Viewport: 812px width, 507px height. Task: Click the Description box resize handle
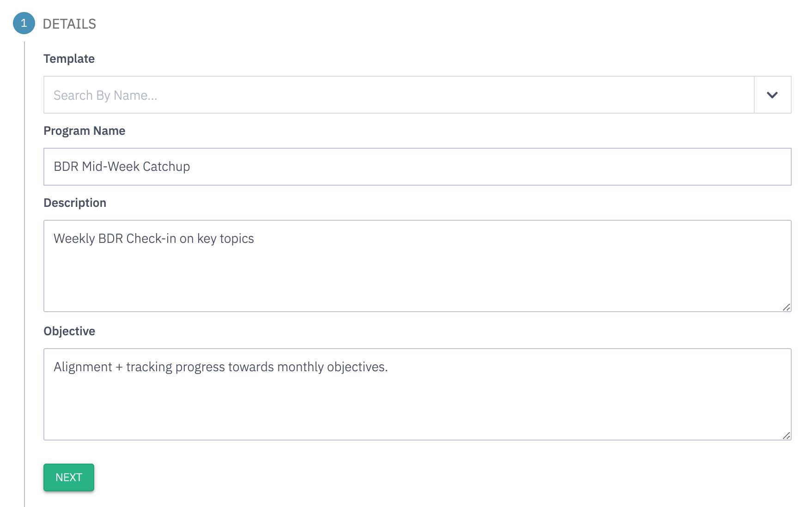(x=787, y=307)
